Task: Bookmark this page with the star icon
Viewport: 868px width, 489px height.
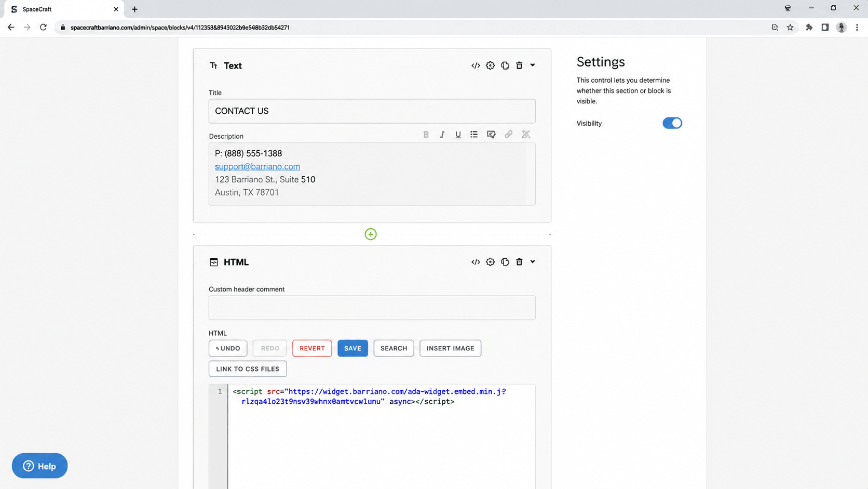Action: coord(790,28)
